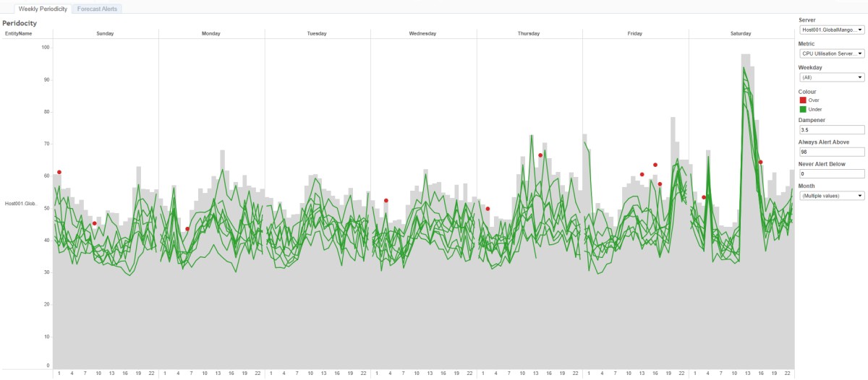Click the EntityName column header
The width and height of the screenshot is (868, 380).
[x=18, y=33]
